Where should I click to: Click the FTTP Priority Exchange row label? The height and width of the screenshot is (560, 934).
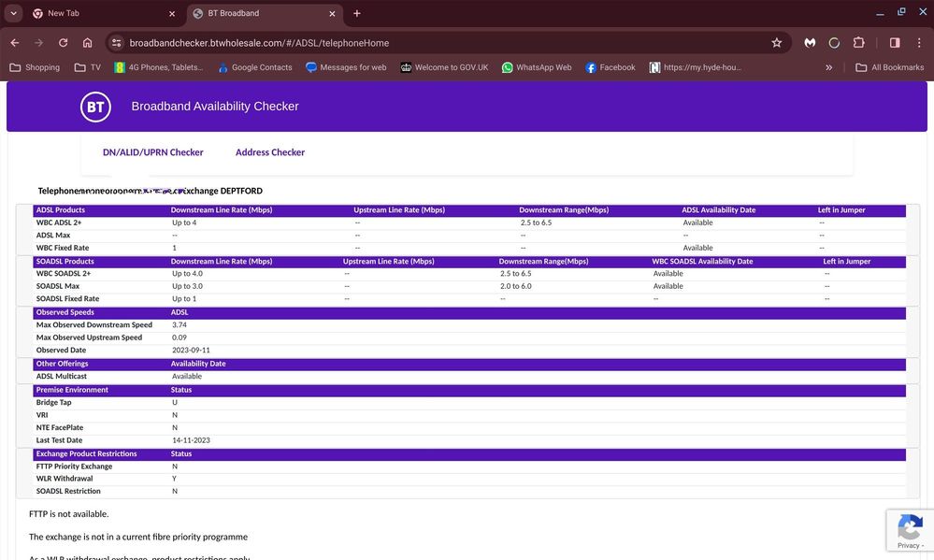74,467
